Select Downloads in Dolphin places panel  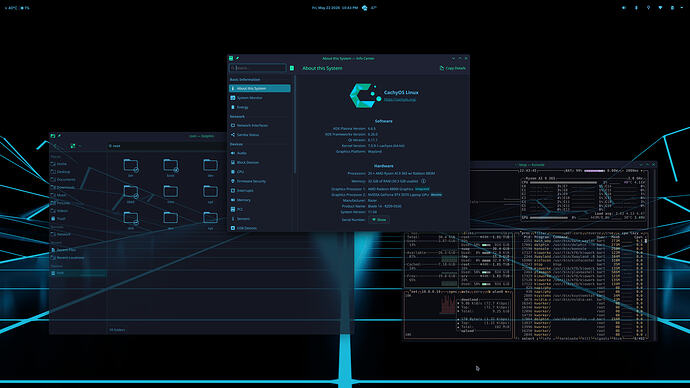point(78,187)
